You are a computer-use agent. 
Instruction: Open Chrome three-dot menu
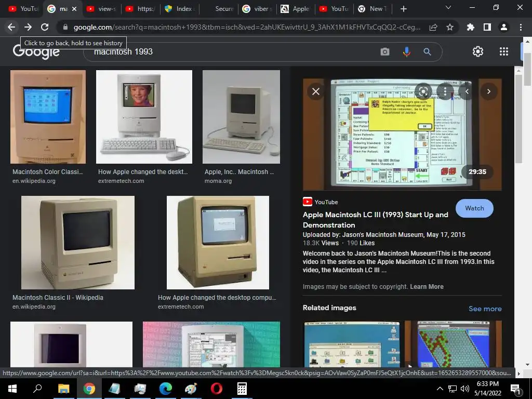521,27
